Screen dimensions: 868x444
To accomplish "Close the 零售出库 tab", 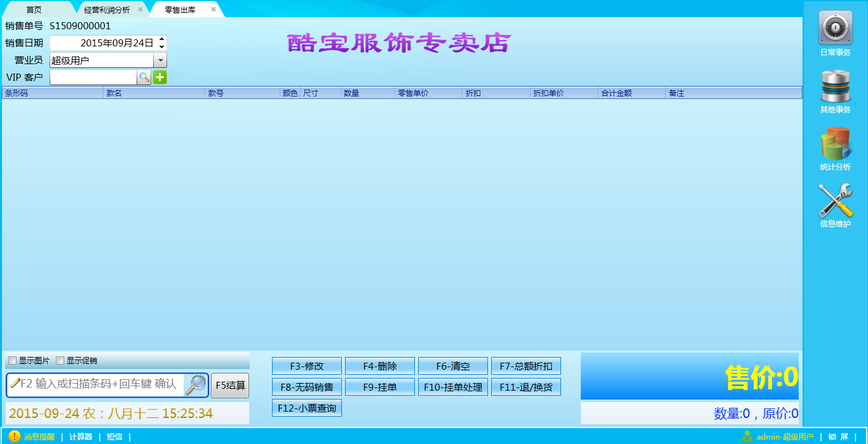I will click(214, 10).
